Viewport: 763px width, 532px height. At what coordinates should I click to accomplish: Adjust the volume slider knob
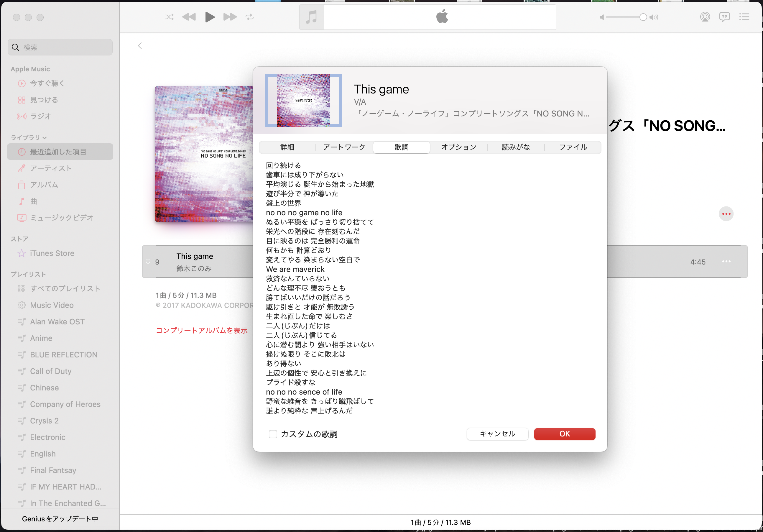[643, 17]
